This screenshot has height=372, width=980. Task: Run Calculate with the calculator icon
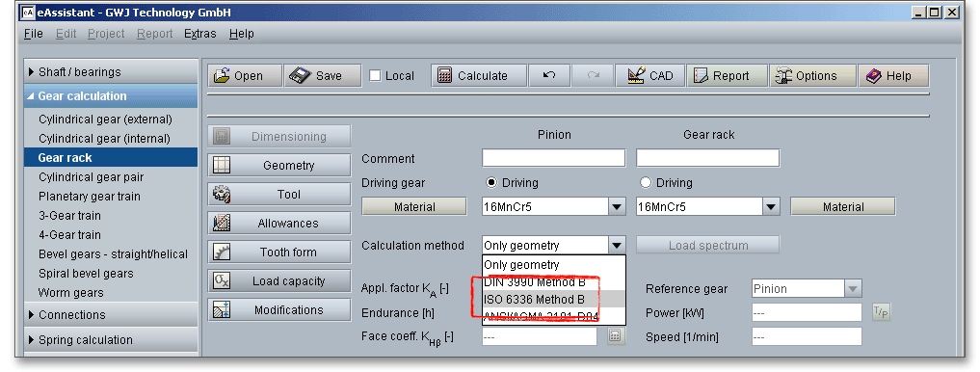472,75
